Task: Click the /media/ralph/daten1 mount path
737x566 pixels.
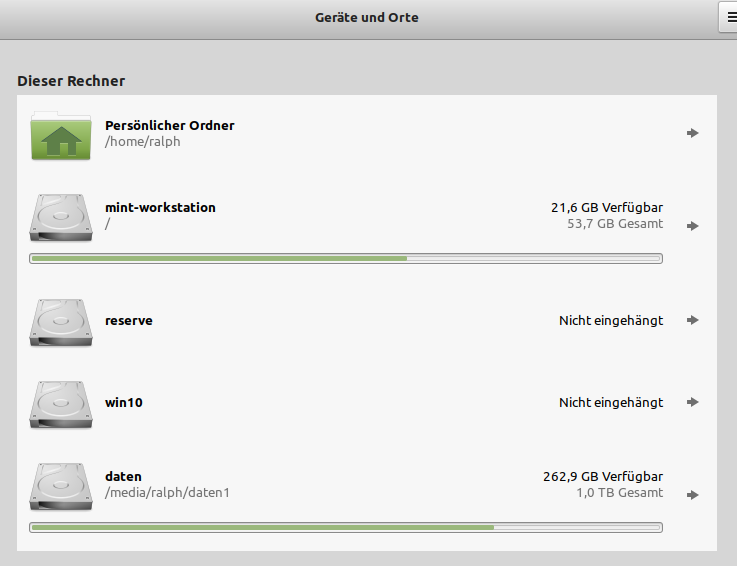Action: tap(167, 493)
